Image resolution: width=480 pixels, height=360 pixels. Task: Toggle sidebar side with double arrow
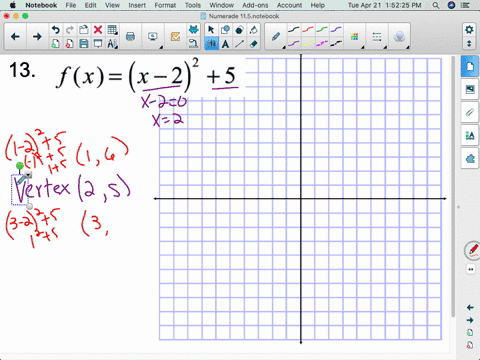tap(471, 269)
